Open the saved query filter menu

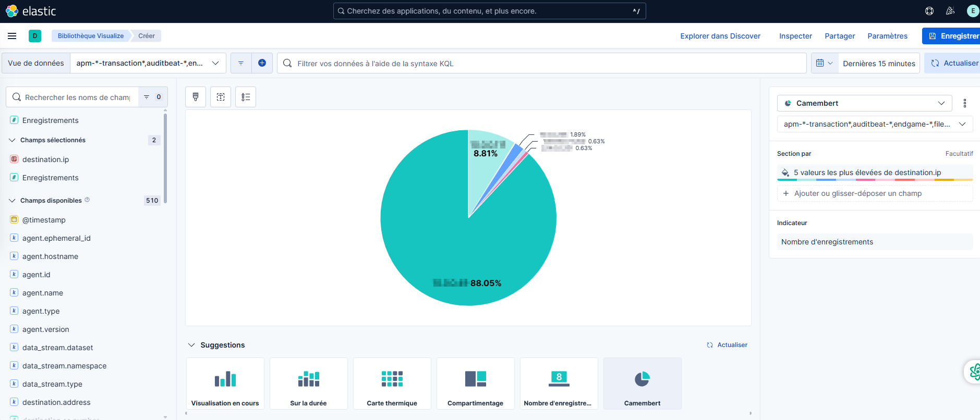[x=241, y=63]
